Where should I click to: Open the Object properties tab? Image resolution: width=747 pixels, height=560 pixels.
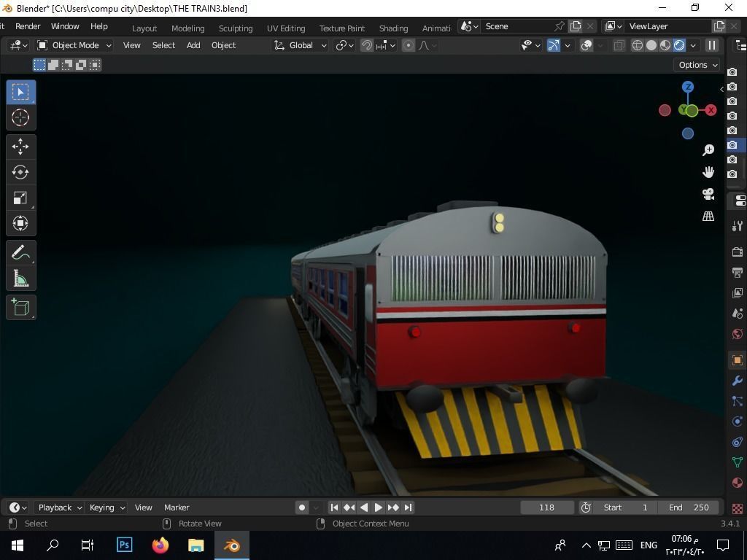point(737,359)
